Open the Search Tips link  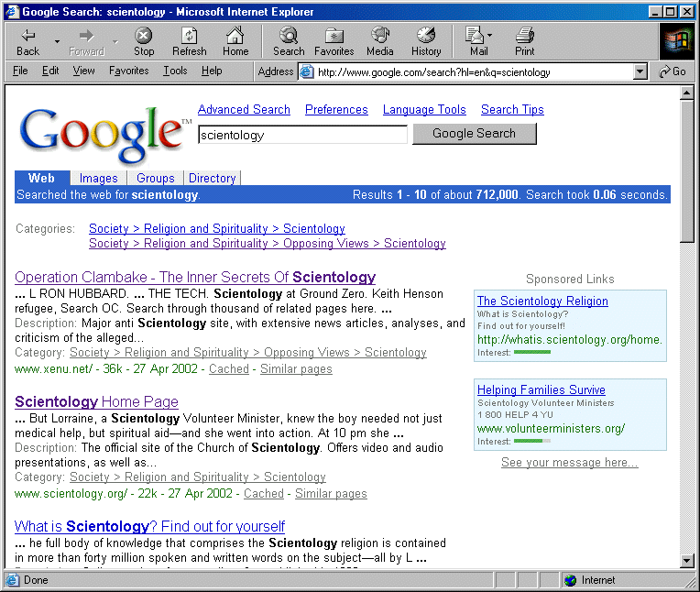point(512,109)
